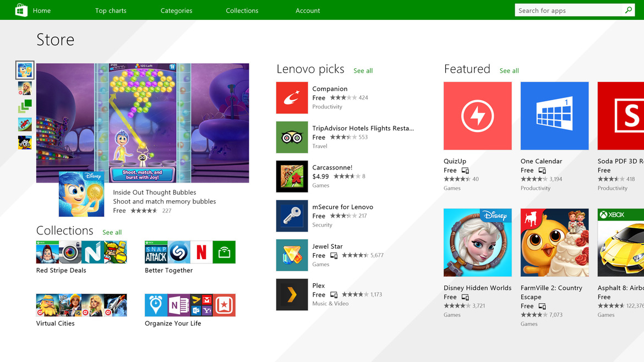644x362 pixels.
Task: See all Featured apps
Action: (x=509, y=70)
